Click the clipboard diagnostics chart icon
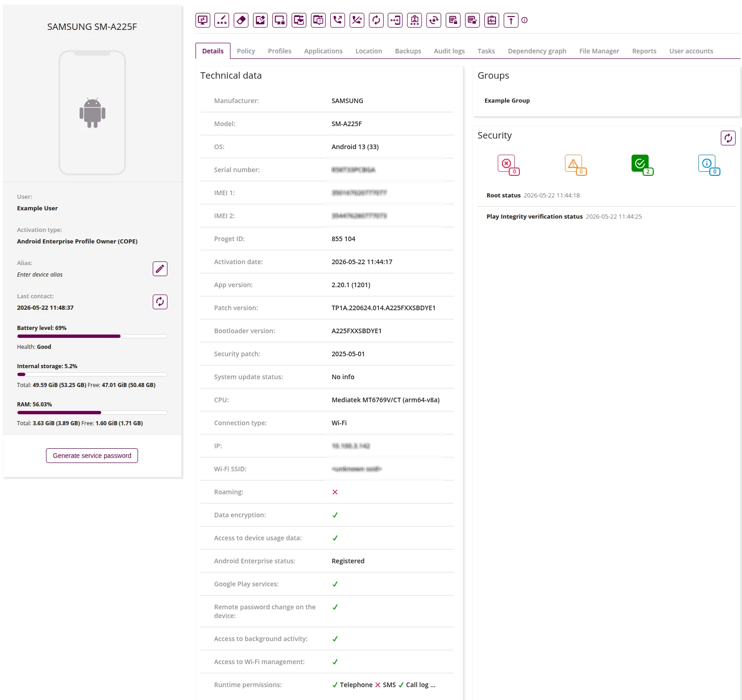Viewport: 742px width, 700px height. [x=492, y=20]
